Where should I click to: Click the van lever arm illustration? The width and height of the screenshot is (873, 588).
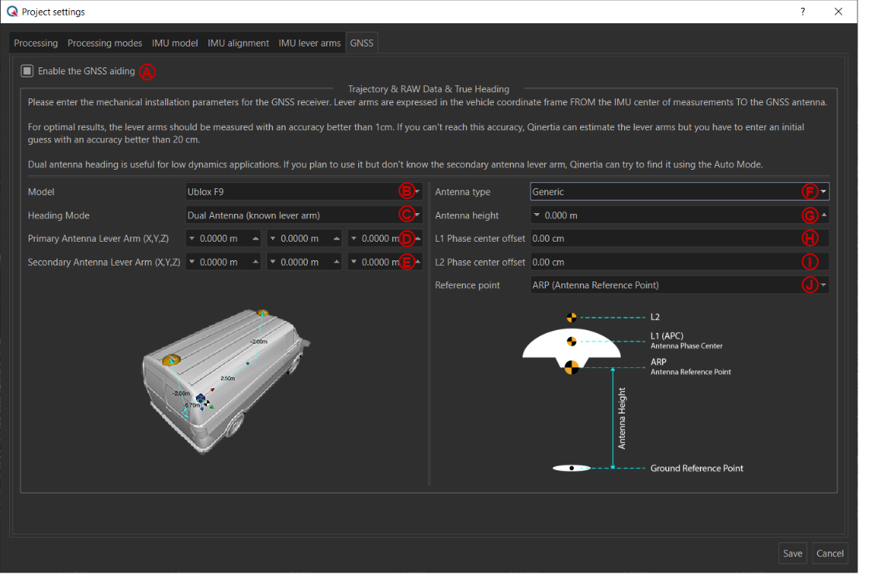coord(226,380)
